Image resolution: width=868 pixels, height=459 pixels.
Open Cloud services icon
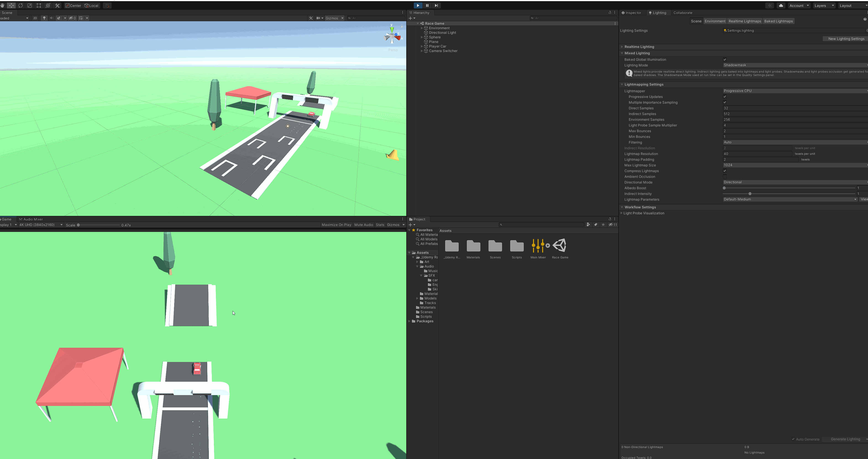coord(781,5)
